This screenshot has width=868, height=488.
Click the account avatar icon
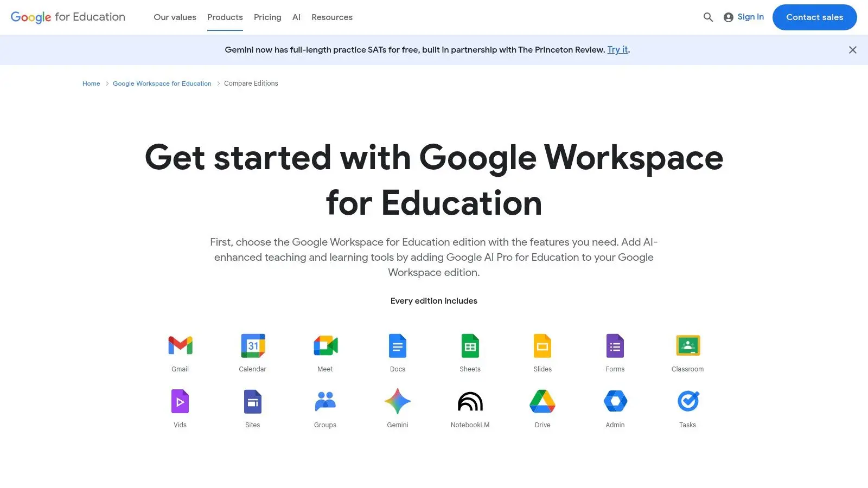[x=729, y=17]
